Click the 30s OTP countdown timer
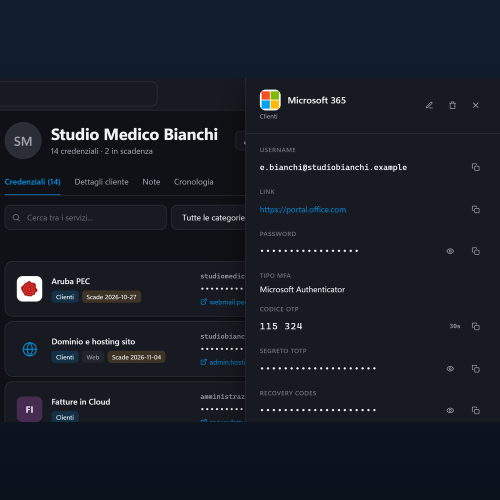 pyautogui.click(x=455, y=326)
